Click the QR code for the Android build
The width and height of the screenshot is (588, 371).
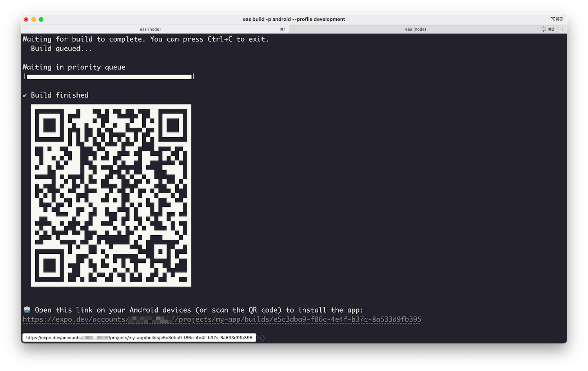tap(111, 195)
